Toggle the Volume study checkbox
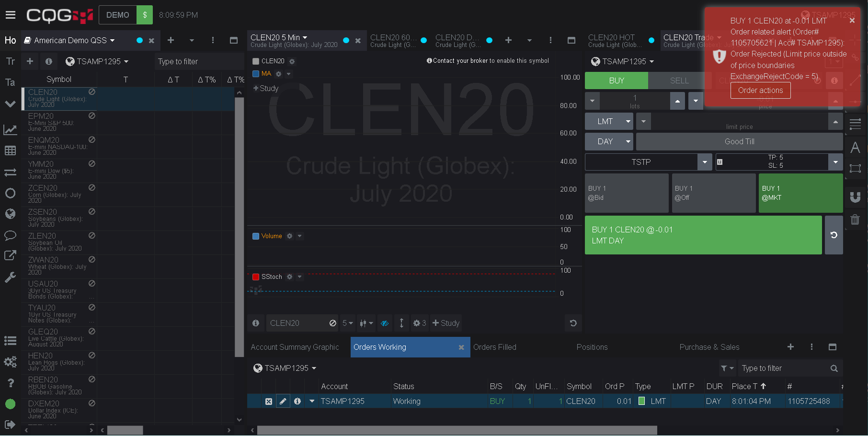Screen dimensions: 868x437 (256, 236)
